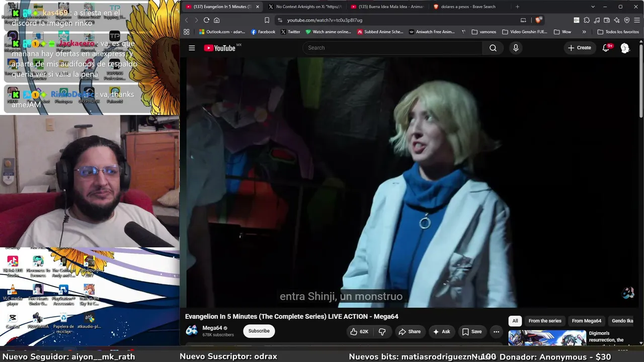Open the Facebook bookmark
This screenshot has width=644, height=362.
[x=263, y=32]
